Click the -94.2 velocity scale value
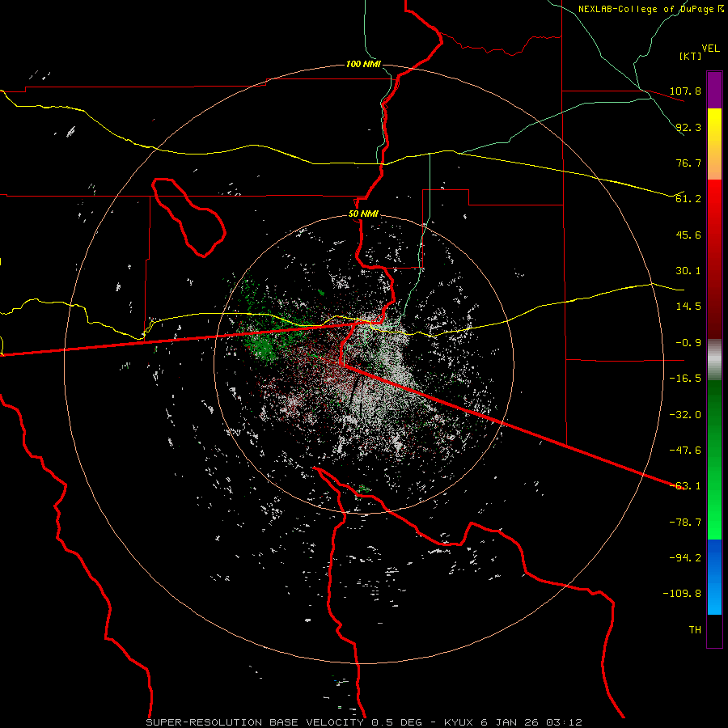728x728 pixels. tap(685, 558)
